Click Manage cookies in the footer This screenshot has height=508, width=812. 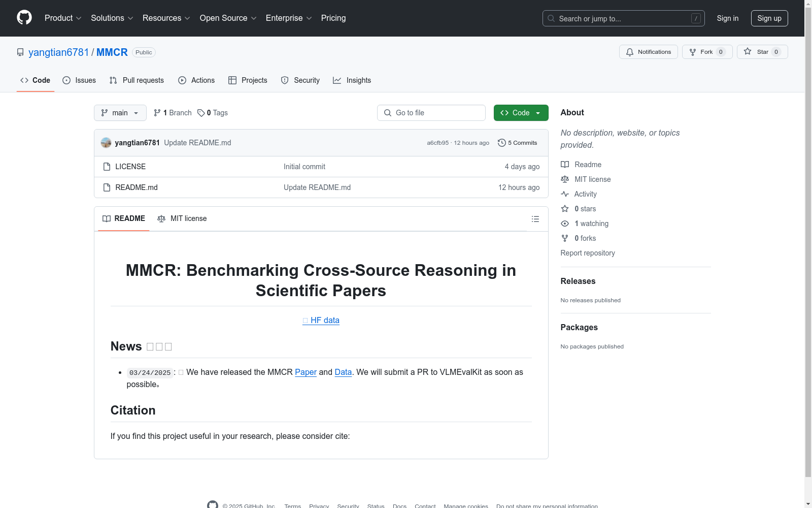tap(466, 506)
